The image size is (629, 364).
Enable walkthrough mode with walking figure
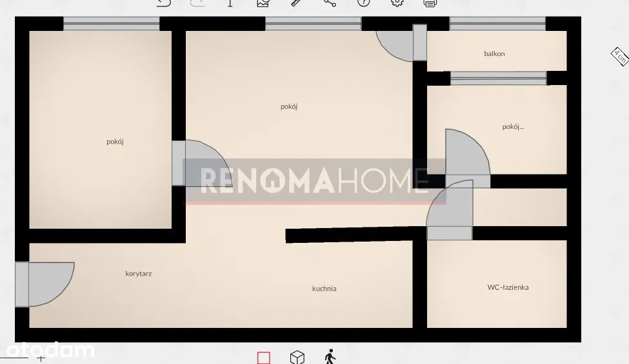[x=330, y=356]
